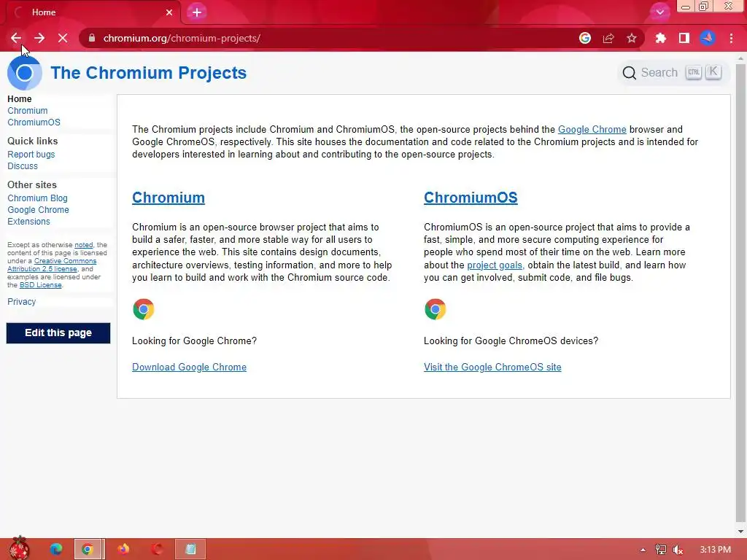The height and width of the screenshot is (560, 747).
Task: Follow the project goals link
Action: coord(495,265)
